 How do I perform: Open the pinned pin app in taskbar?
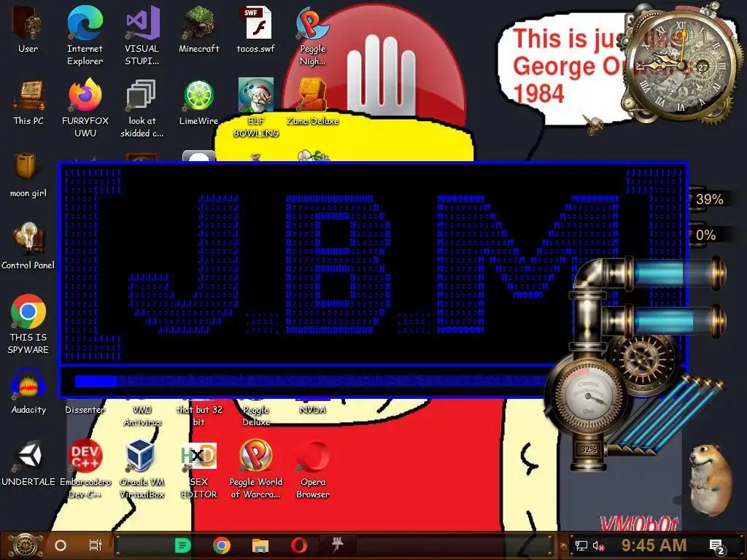(338, 545)
